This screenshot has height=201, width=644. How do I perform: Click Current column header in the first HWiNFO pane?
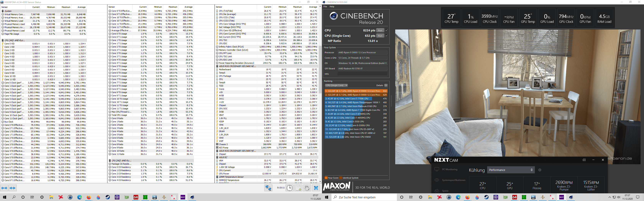[33, 7]
